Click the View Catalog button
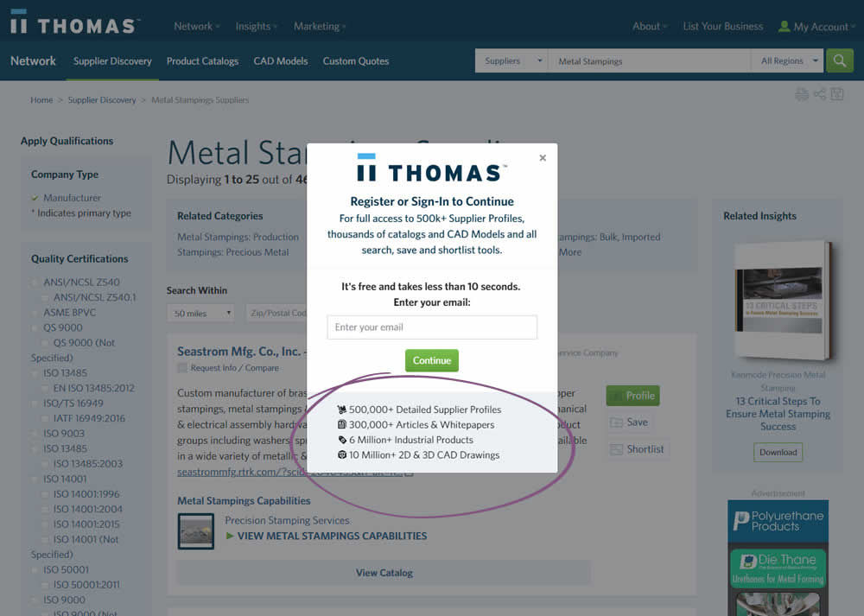Image resolution: width=864 pixels, height=616 pixels. (384, 572)
